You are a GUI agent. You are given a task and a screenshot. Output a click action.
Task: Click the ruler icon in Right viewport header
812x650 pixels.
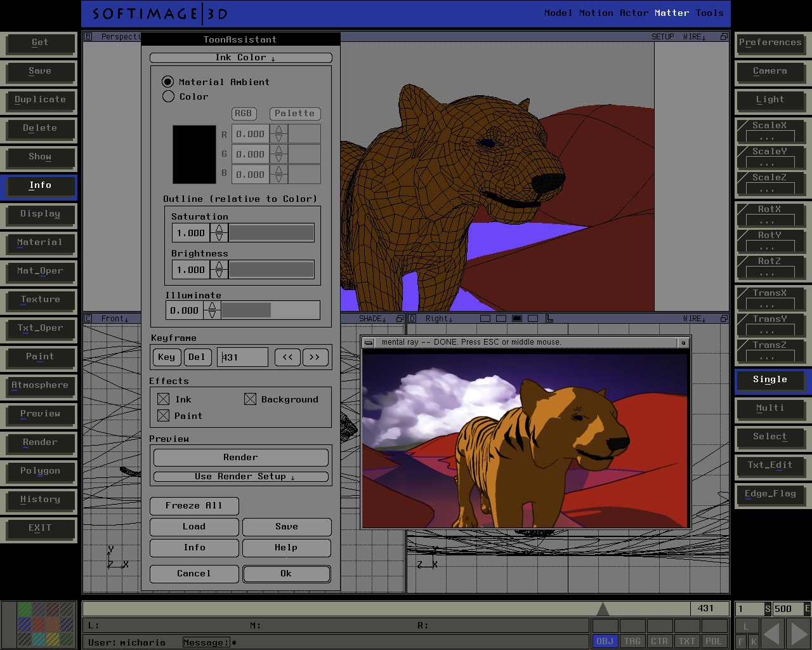549,319
